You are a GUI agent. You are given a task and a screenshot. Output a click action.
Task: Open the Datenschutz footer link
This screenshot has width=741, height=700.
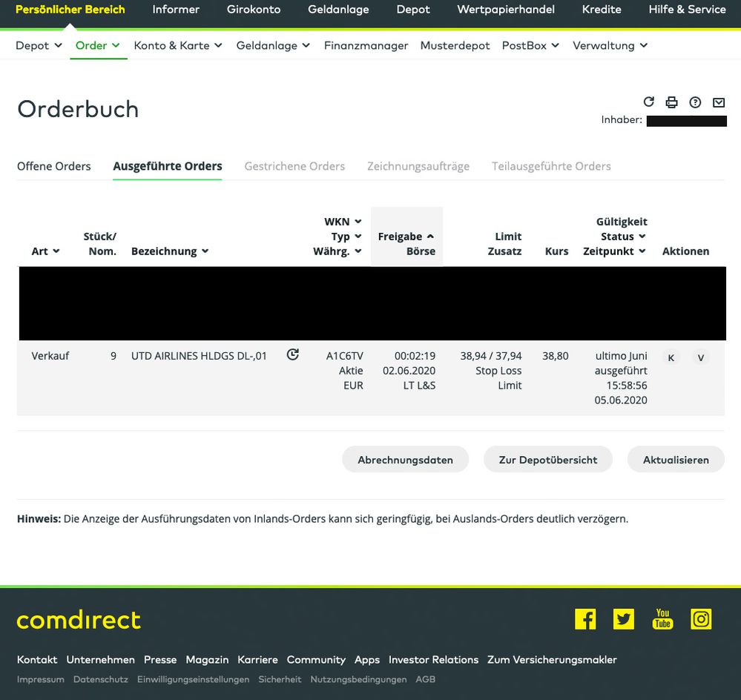[101, 679]
